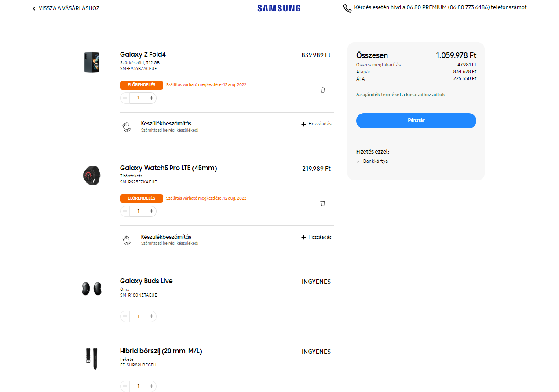Image resolution: width=559 pixels, height=392 pixels.
Task: Click the Galaxy Watch5 Pro LTE title
Action: (x=168, y=168)
